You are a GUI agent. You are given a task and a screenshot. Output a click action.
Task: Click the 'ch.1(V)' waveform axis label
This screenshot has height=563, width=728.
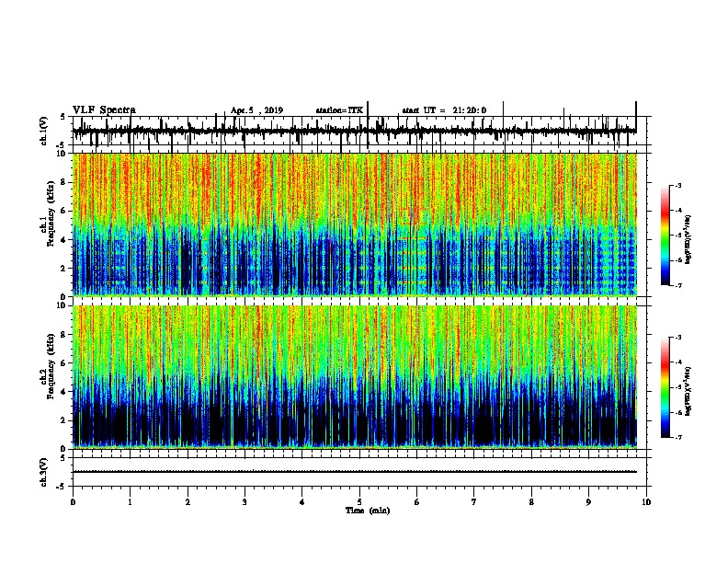[x=44, y=131]
